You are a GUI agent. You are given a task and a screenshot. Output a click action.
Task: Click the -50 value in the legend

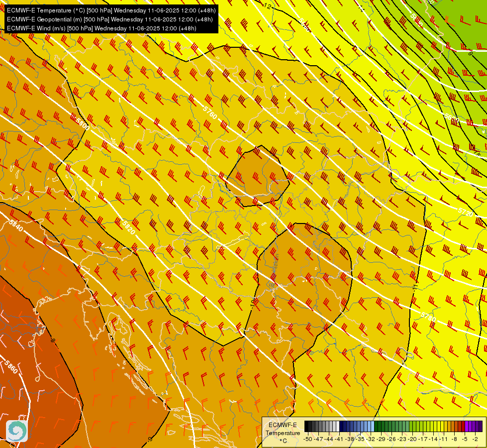point(308,439)
